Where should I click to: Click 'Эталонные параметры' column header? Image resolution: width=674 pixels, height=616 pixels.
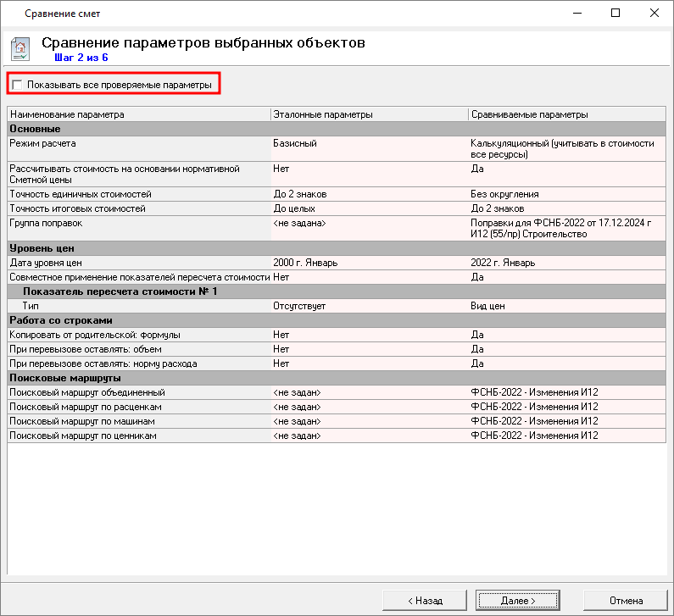point(323,114)
